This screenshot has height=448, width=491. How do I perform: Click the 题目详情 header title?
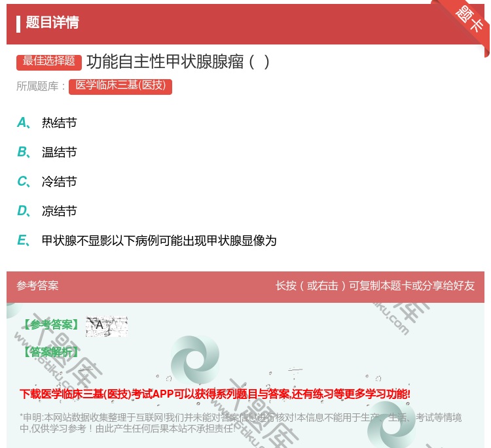[x=52, y=22]
